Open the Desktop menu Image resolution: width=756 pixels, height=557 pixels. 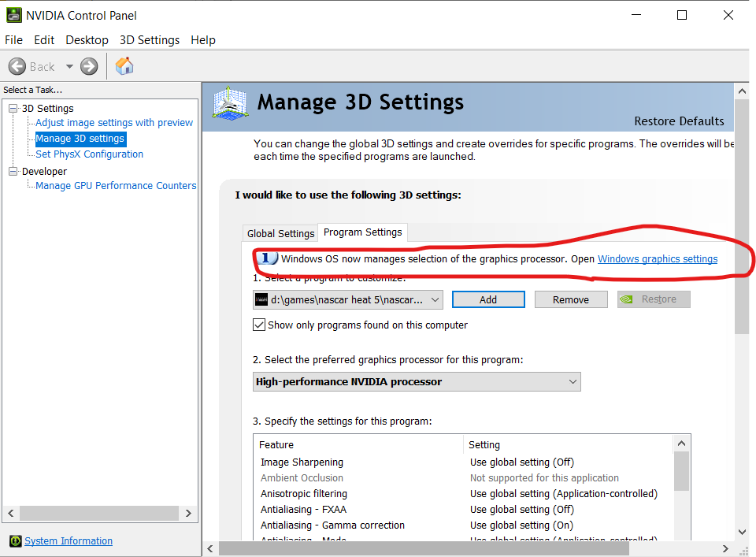click(87, 40)
